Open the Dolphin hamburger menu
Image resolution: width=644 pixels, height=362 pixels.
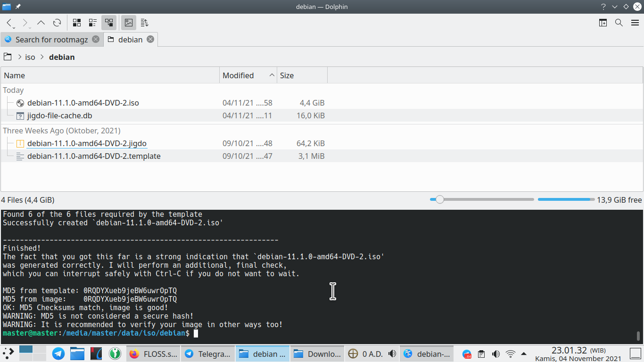[x=635, y=23]
